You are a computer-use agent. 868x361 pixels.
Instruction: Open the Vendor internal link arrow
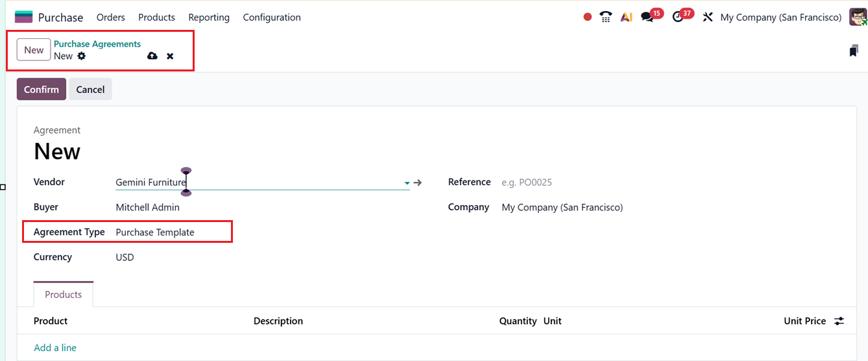pyautogui.click(x=418, y=183)
